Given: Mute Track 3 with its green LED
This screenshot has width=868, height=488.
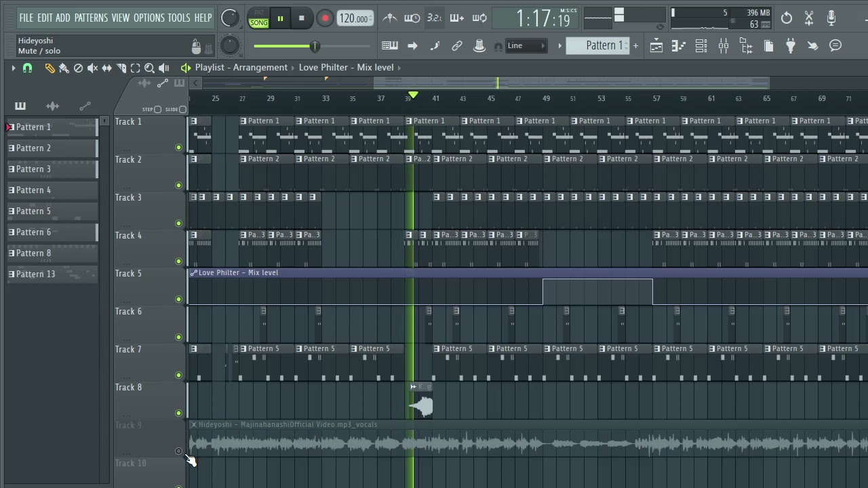Looking at the screenshot, I should tap(179, 223).
